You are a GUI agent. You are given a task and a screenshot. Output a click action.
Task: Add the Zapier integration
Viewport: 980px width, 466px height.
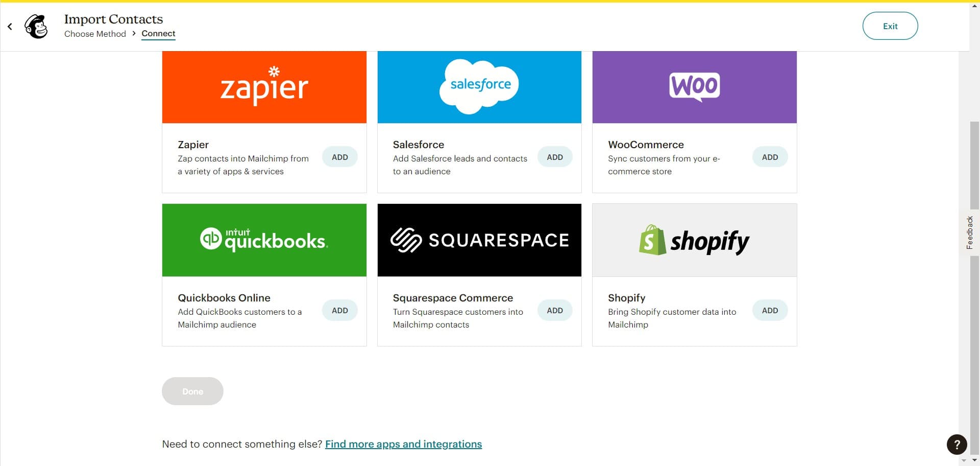[x=339, y=157]
